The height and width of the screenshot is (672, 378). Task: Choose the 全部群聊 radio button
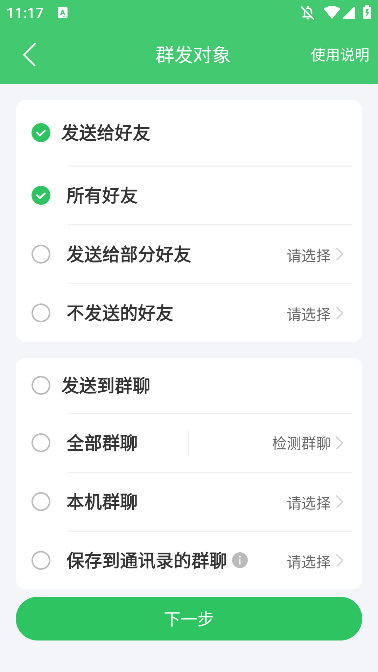click(x=41, y=443)
